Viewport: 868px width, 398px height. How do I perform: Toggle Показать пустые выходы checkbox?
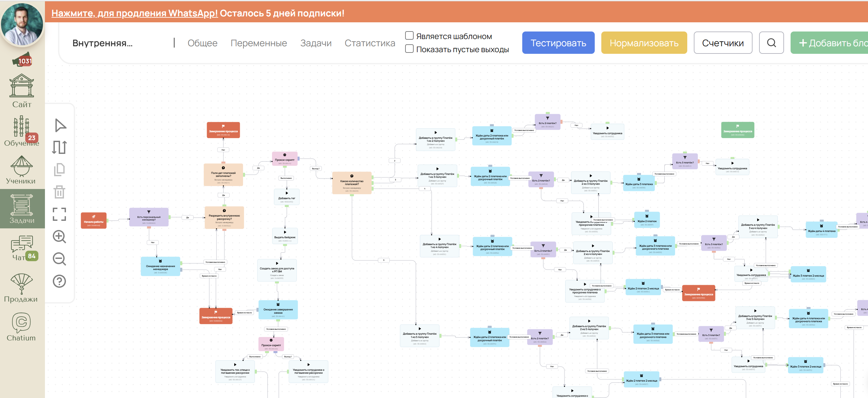(409, 49)
